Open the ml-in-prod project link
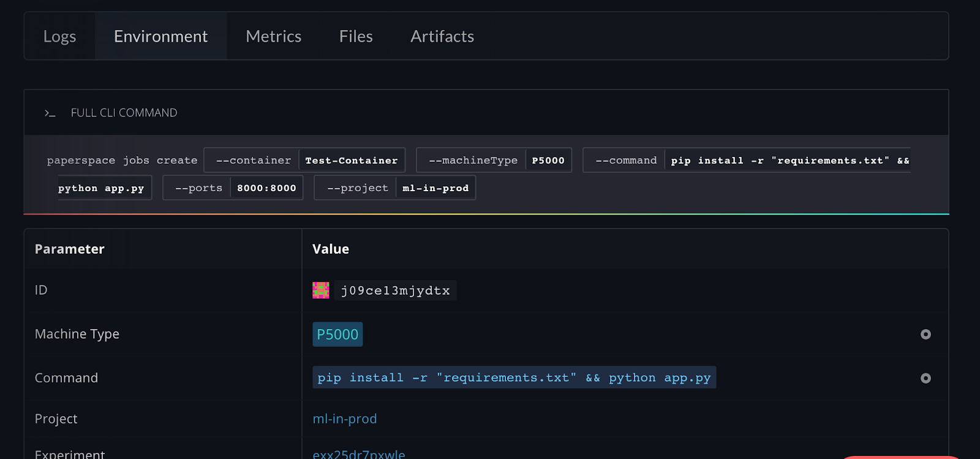 point(345,419)
